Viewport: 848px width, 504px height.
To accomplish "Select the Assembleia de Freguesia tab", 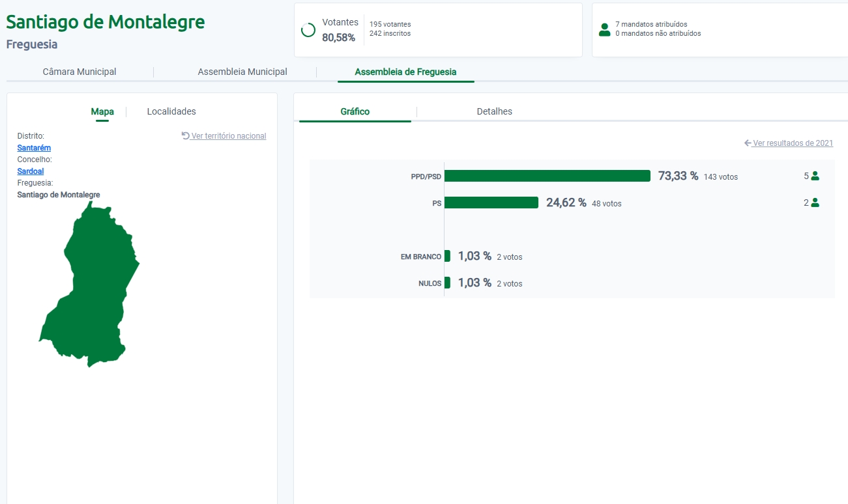I will click(x=405, y=72).
